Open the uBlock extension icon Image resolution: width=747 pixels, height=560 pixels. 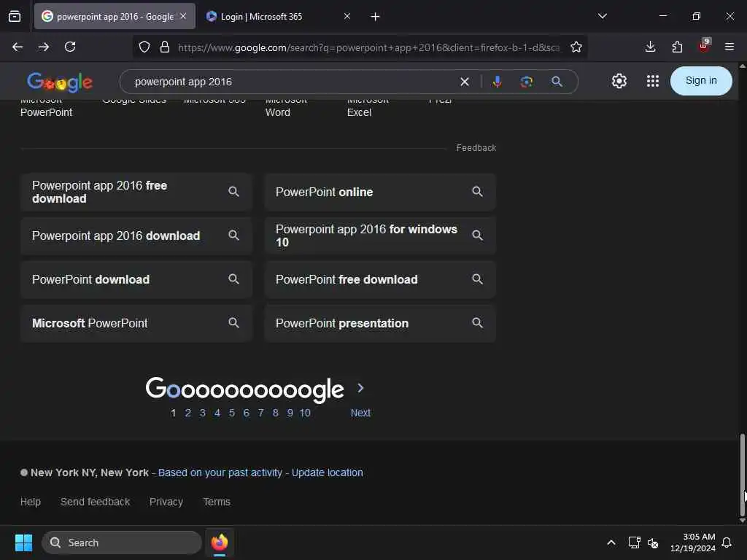click(x=704, y=46)
